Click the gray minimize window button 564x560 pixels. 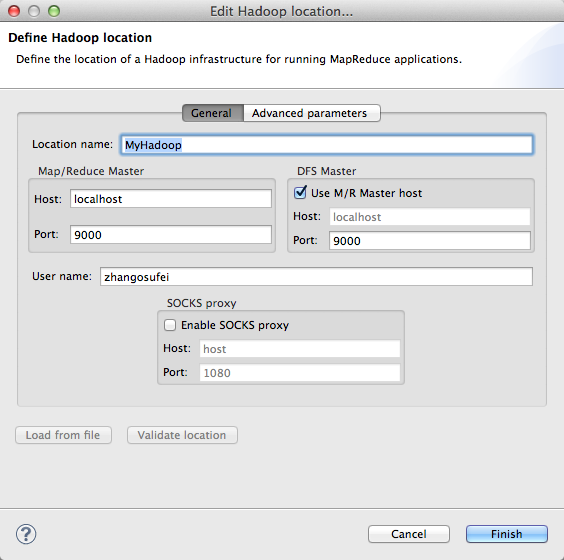[34, 11]
